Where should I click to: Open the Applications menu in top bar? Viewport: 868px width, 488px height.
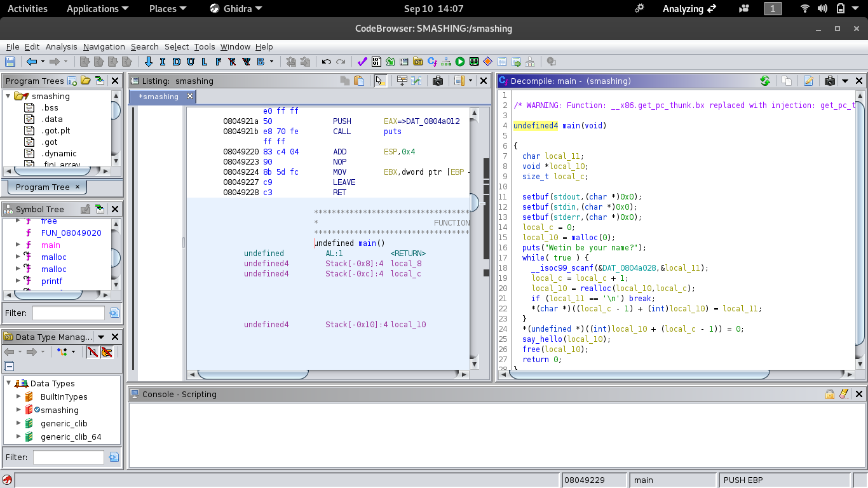[97, 8]
